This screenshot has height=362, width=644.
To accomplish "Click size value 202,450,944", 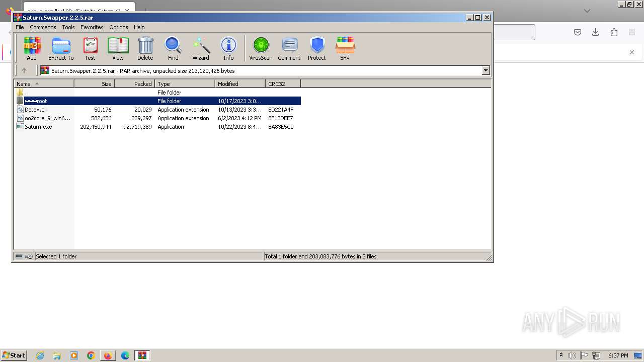I will pyautogui.click(x=96, y=127).
